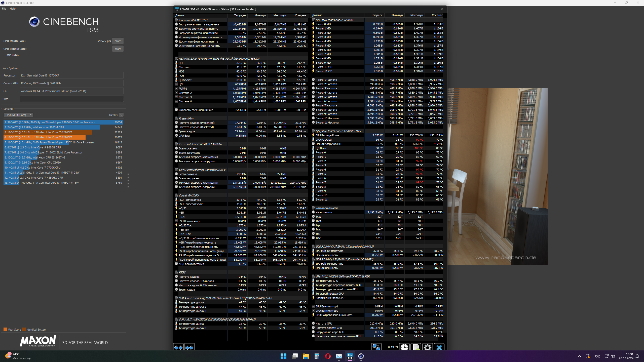Screen dimensions: 644x362
Task: Start the CPU (Single Core) benchmark
Action: 118,49
